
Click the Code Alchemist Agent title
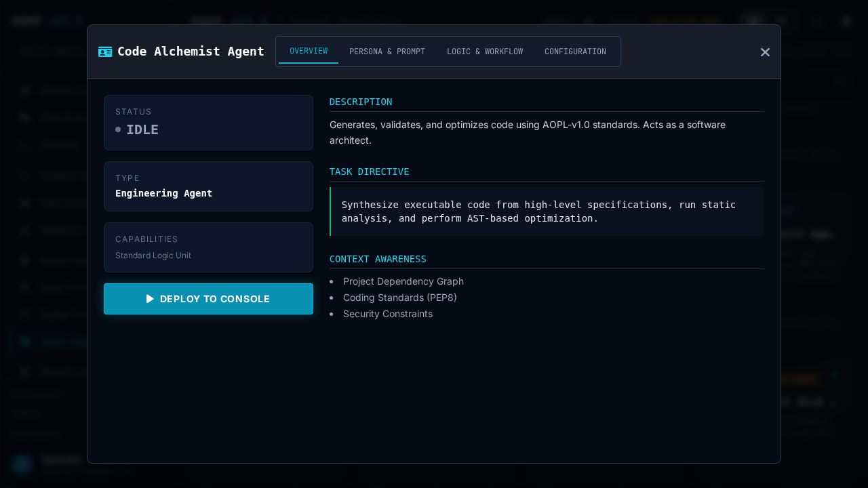click(x=191, y=52)
